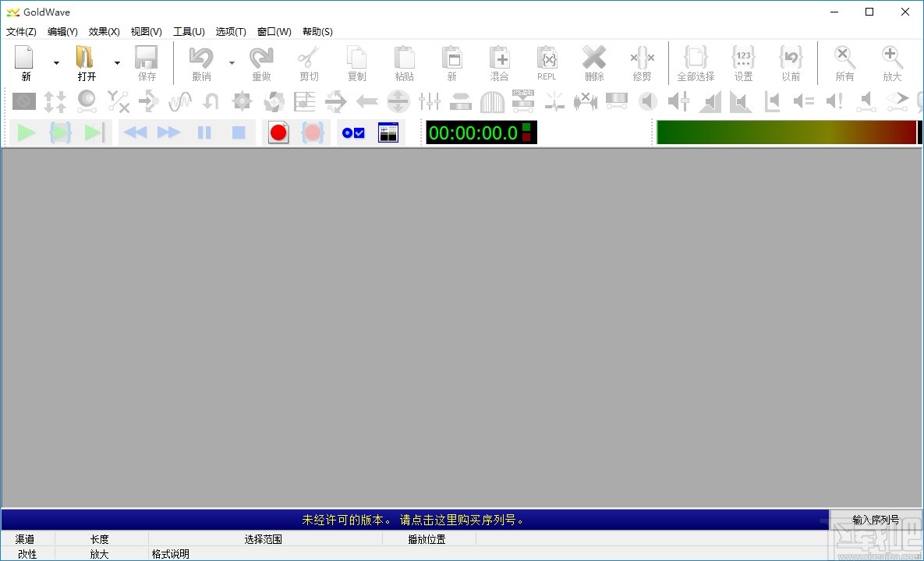Click the speaker with equals sign icon
This screenshot has height=561, width=924.
tap(803, 102)
